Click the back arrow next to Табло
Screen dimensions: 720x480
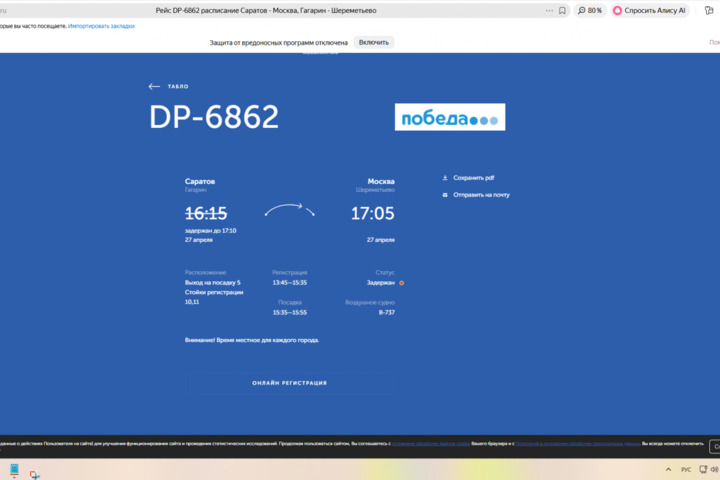point(154,87)
